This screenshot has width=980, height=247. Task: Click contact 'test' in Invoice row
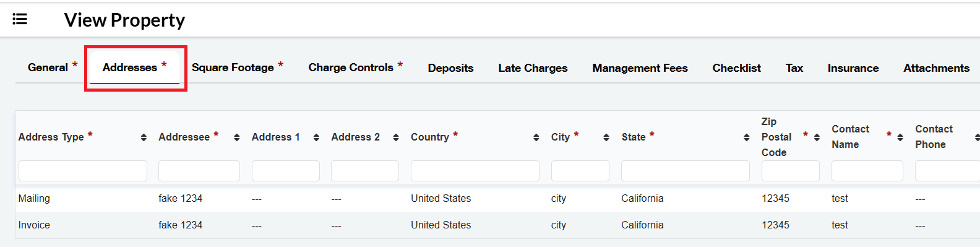click(840, 225)
